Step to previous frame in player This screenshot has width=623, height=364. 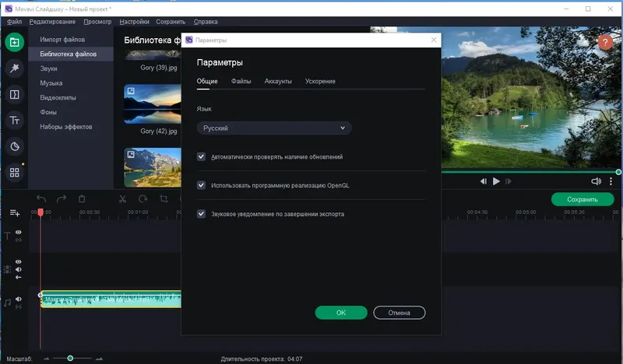483,181
